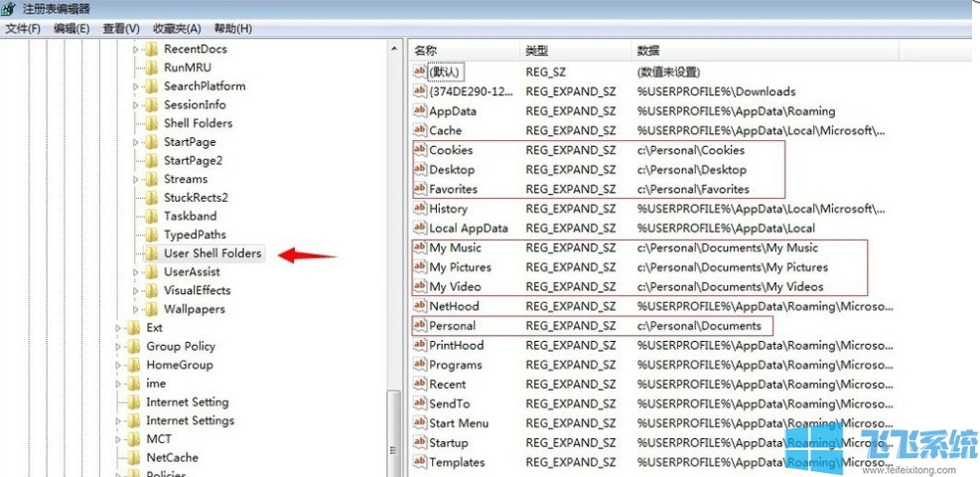
Task: Click the Cookies value string icon
Action: click(x=420, y=149)
